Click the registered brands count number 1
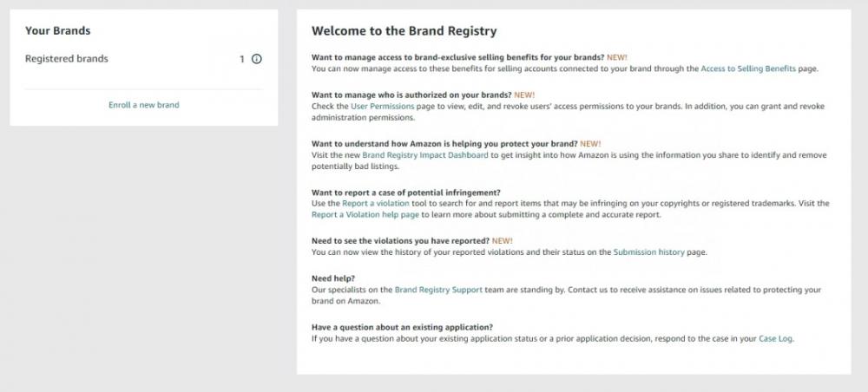This screenshot has height=392, width=868. click(x=242, y=59)
